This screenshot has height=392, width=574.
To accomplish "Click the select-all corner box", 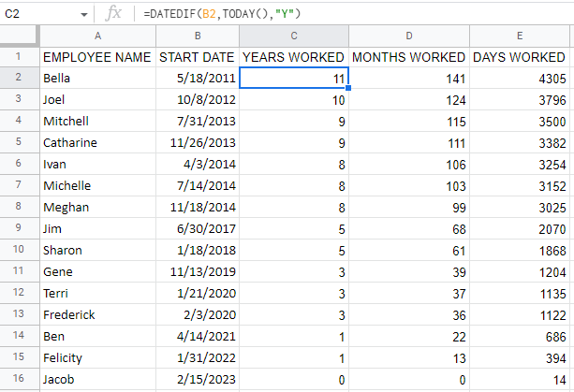I will 19,36.
